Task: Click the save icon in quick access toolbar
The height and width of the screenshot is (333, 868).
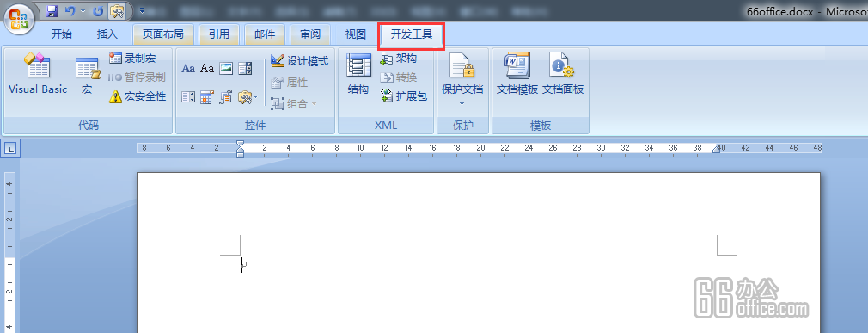Action: (52, 10)
